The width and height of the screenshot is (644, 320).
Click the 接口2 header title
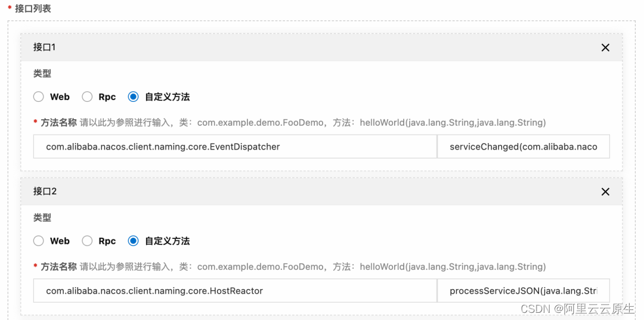click(45, 191)
